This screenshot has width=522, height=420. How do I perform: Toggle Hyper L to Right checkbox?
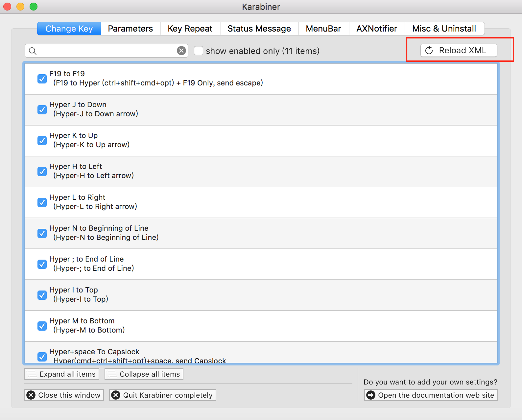pyautogui.click(x=42, y=202)
